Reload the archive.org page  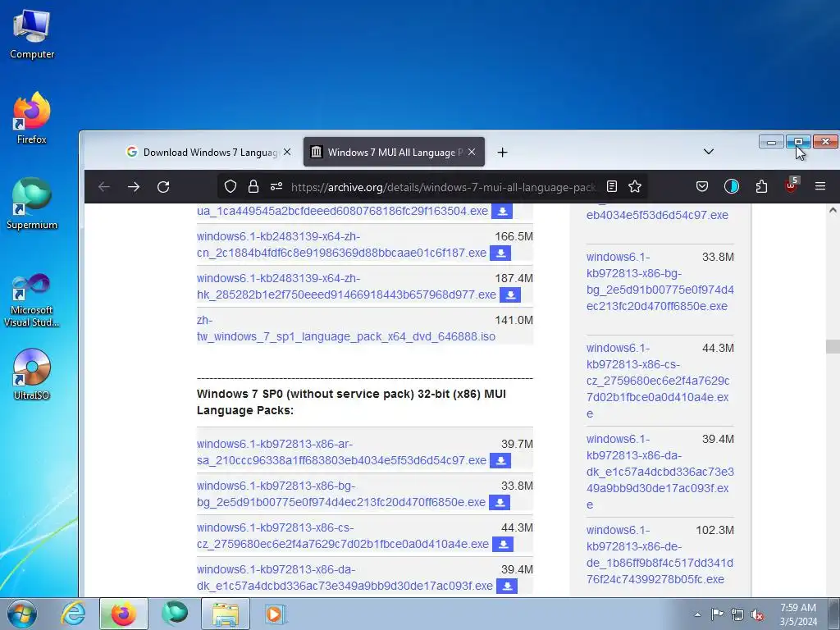pos(163,186)
